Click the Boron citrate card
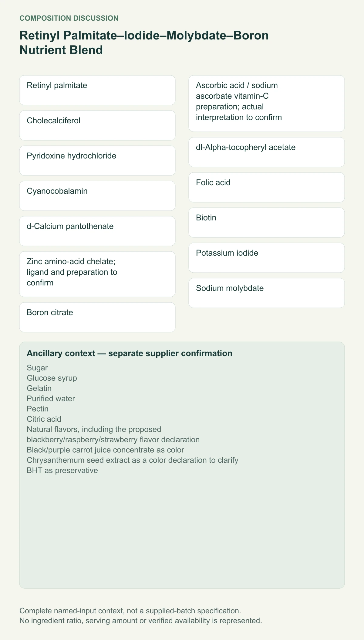This screenshot has width=364, height=640. pos(97,317)
